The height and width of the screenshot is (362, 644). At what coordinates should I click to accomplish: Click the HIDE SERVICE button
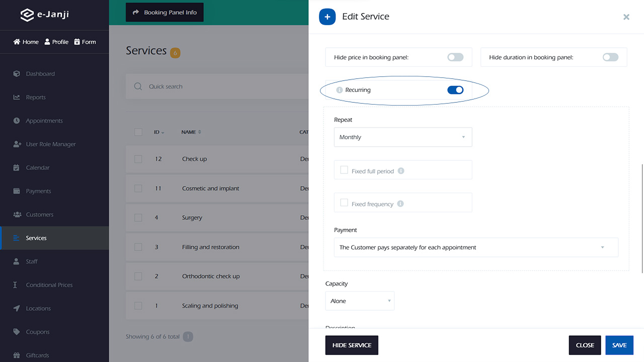[352, 345]
